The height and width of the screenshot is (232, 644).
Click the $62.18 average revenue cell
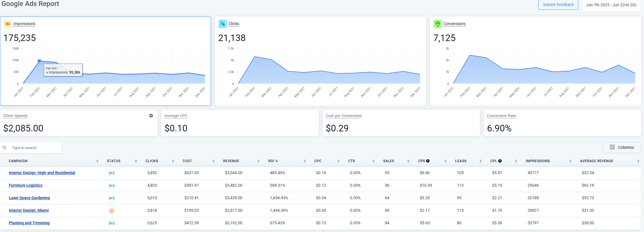[588, 185]
